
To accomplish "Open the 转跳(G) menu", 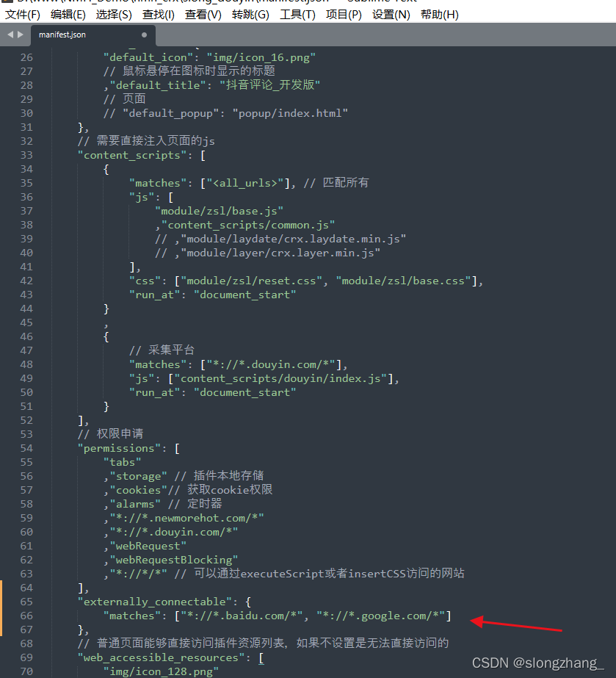I will 250,15.
